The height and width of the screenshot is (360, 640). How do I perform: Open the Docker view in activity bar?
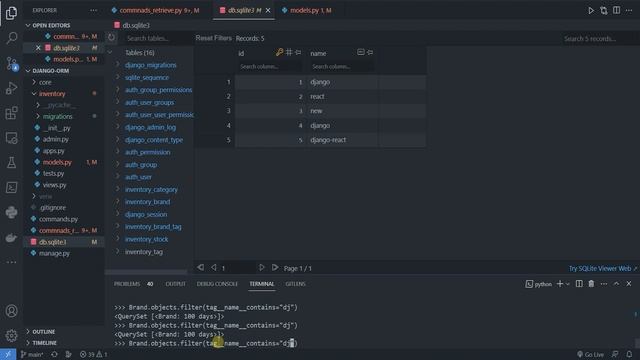[x=11, y=237]
